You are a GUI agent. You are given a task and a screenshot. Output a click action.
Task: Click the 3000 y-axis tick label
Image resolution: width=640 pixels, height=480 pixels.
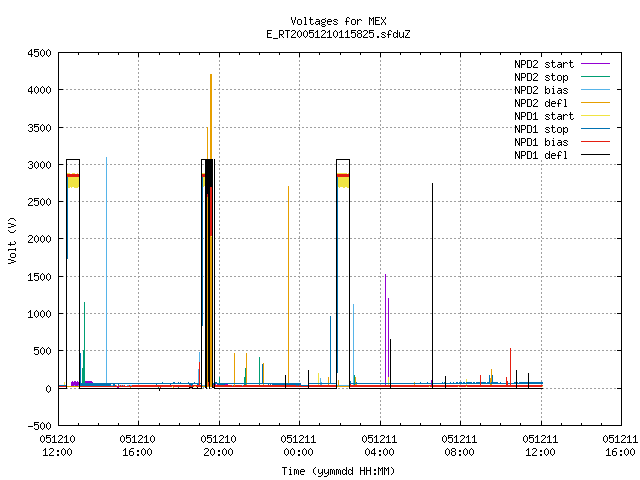pos(40,165)
